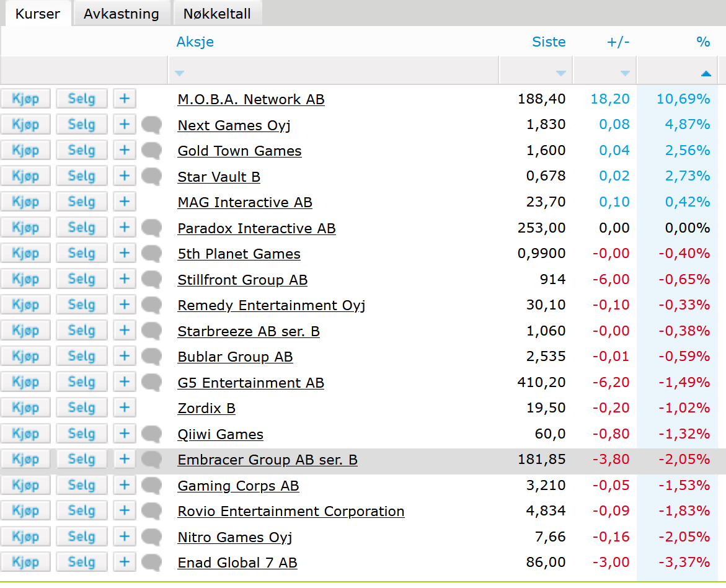Open Bublar Group AB stock link

click(235, 357)
